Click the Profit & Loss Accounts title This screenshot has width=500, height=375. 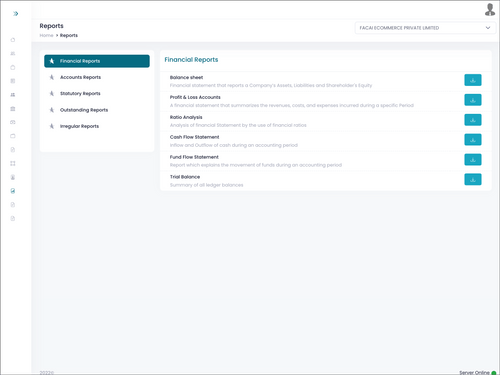point(195,97)
